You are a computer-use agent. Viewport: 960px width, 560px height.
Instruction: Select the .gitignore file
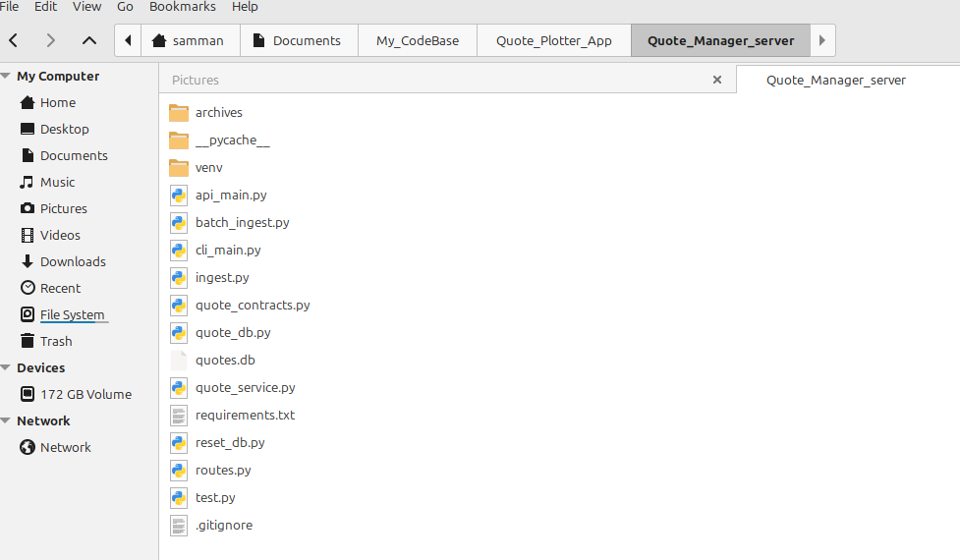coord(223,526)
